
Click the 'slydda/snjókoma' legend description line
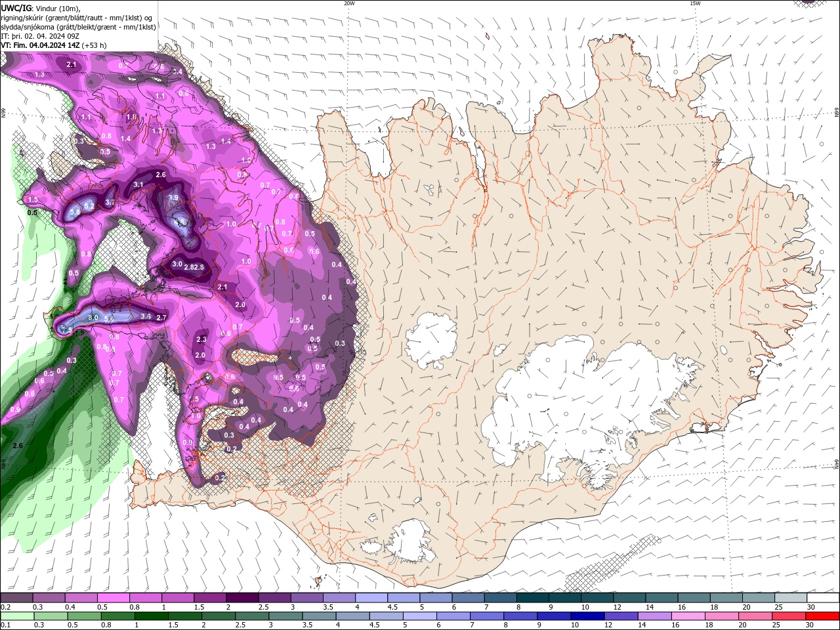point(78,27)
